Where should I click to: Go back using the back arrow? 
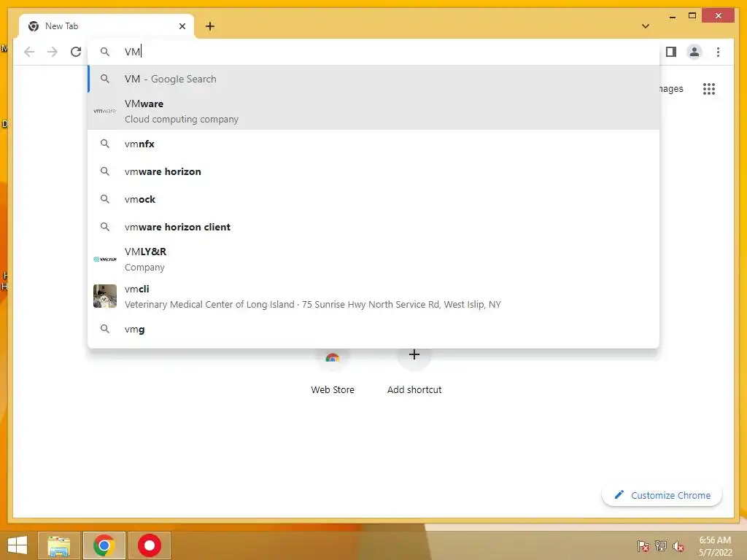coord(29,52)
